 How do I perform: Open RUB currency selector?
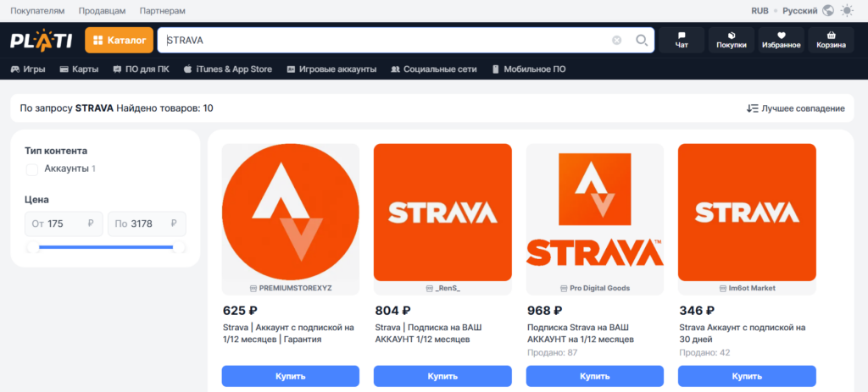759,10
